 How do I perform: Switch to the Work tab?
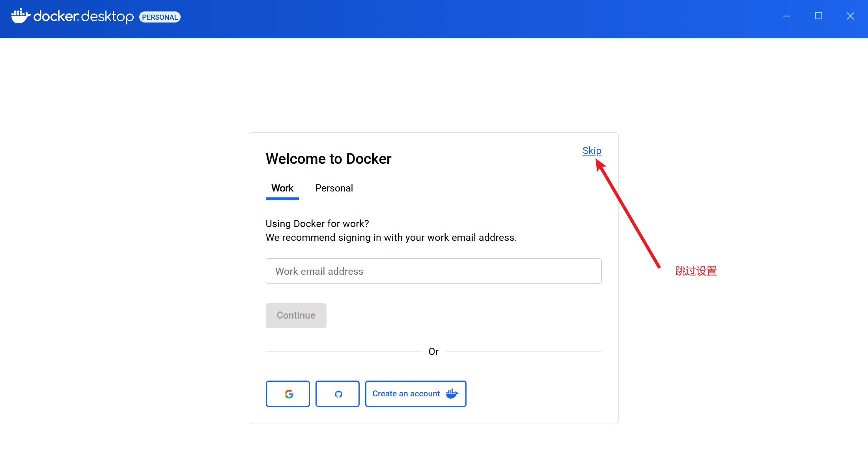[x=282, y=188]
